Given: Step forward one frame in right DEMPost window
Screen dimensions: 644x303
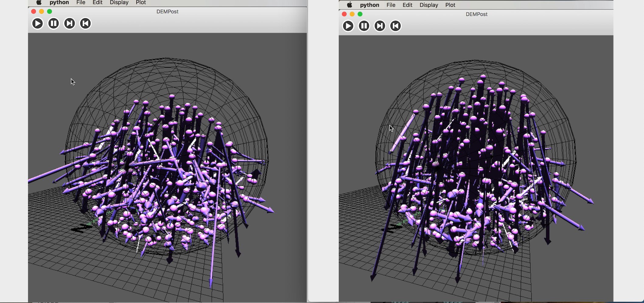Looking at the screenshot, I should (380, 26).
